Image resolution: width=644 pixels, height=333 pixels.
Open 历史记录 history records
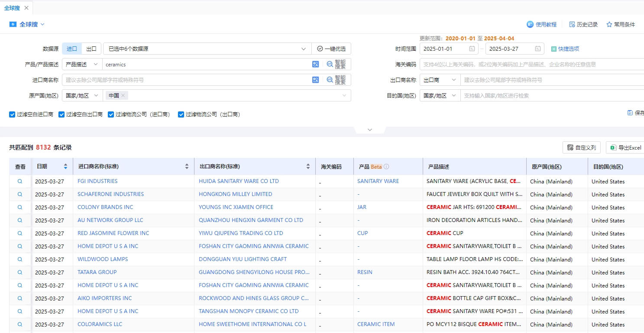[583, 24]
